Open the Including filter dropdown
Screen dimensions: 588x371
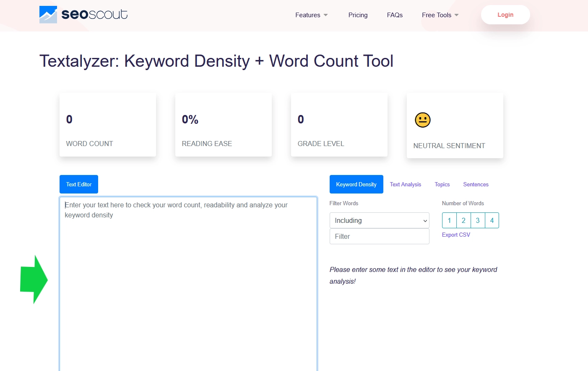point(379,220)
